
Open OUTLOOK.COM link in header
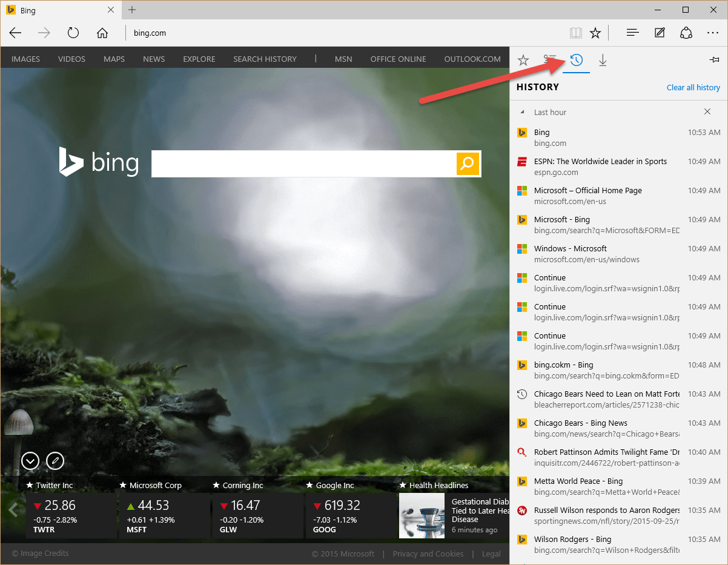[472, 59]
